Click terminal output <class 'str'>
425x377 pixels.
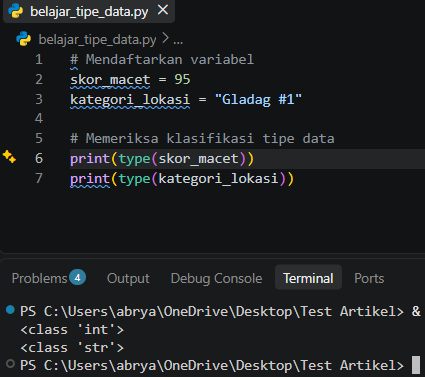click(72, 348)
